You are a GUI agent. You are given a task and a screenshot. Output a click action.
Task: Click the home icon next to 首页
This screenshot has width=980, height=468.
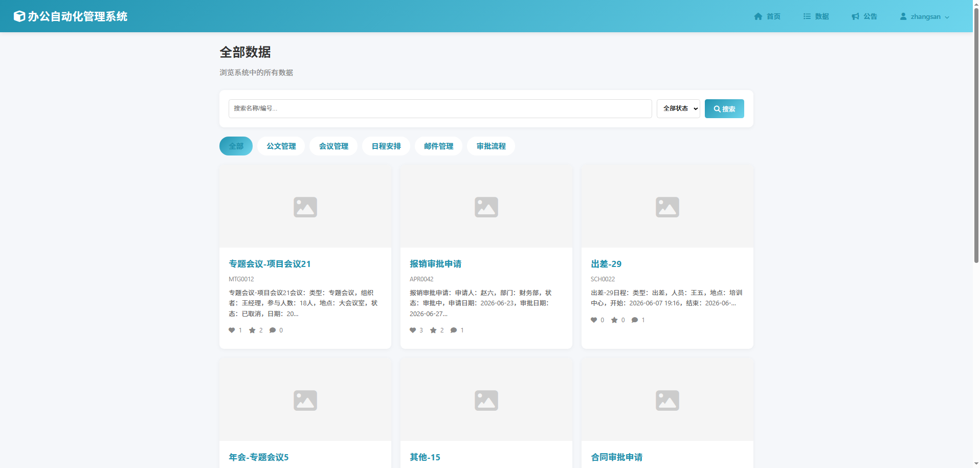point(758,16)
